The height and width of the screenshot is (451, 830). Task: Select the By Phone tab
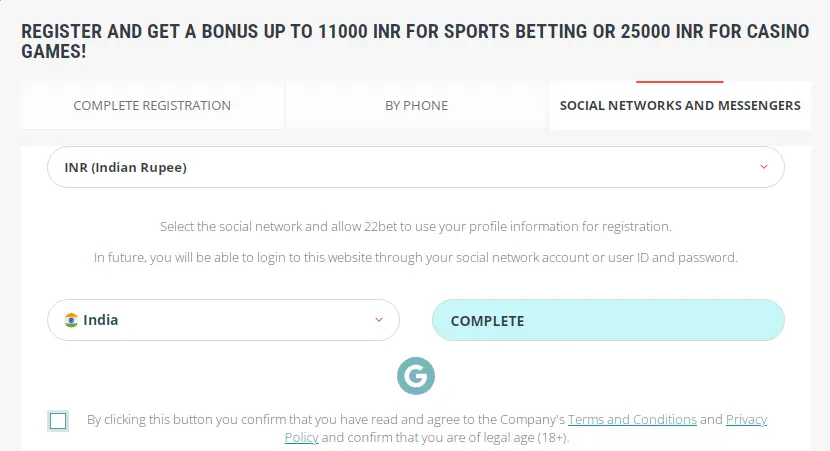point(416,105)
